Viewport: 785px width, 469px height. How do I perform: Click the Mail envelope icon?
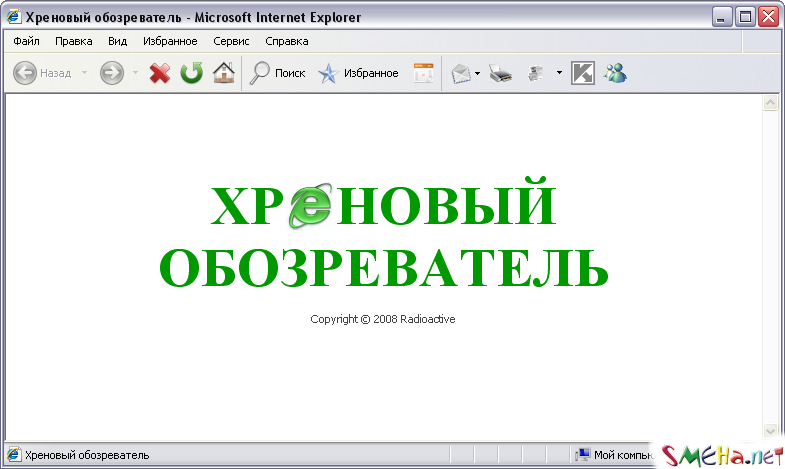(461, 74)
